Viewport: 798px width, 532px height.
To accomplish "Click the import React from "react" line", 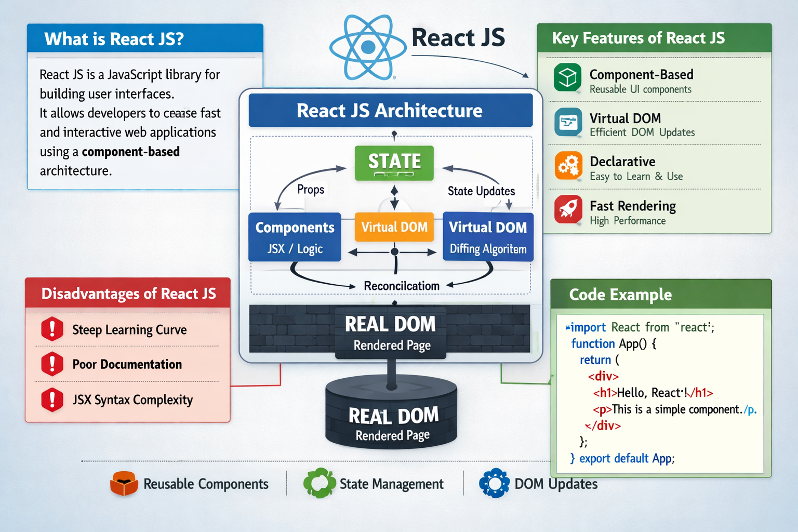I will (x=640, y=327).
